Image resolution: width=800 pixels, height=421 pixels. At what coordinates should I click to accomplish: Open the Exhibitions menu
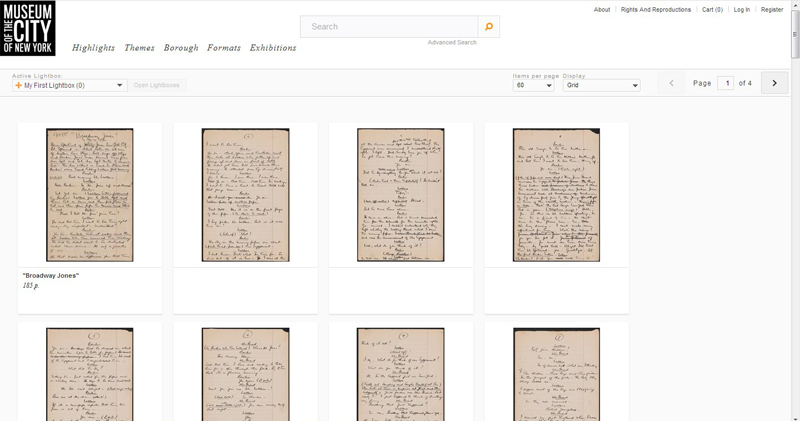273,47
